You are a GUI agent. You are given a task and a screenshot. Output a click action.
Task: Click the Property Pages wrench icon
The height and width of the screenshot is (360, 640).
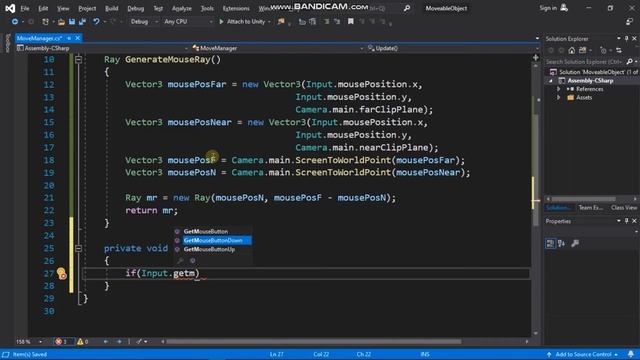pyautogui.click(x=575, y=244)
